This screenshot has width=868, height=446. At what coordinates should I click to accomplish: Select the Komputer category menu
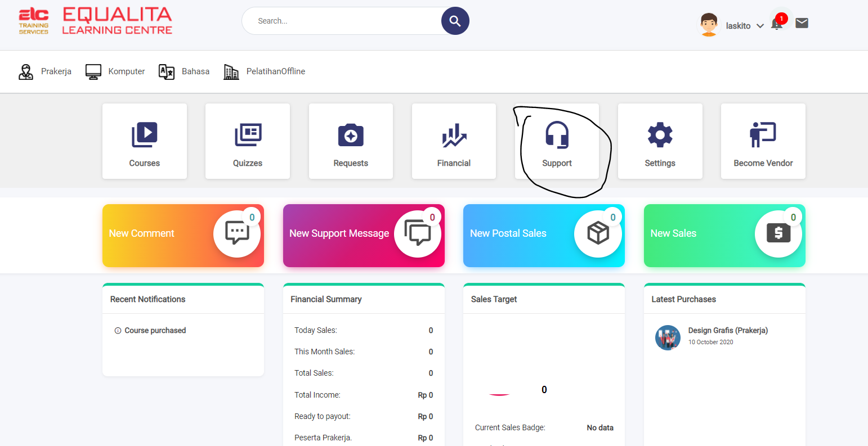click(x=115, y=71)
